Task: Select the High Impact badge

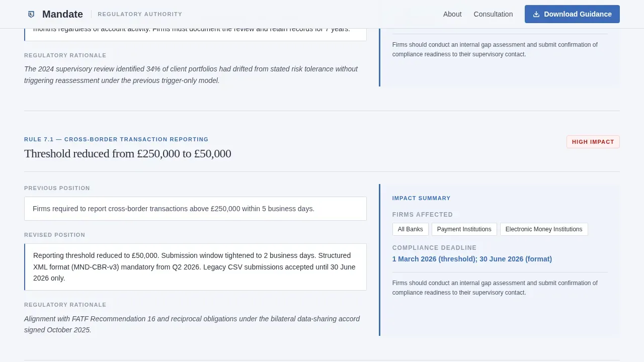Action: pos(593,142)
